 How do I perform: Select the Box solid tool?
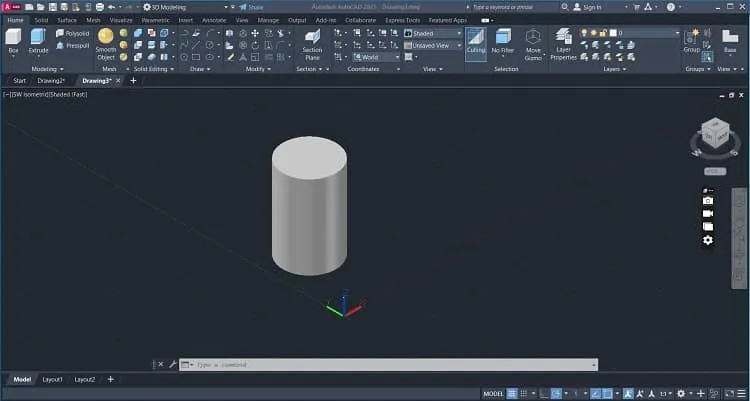(x=13, y=41)
